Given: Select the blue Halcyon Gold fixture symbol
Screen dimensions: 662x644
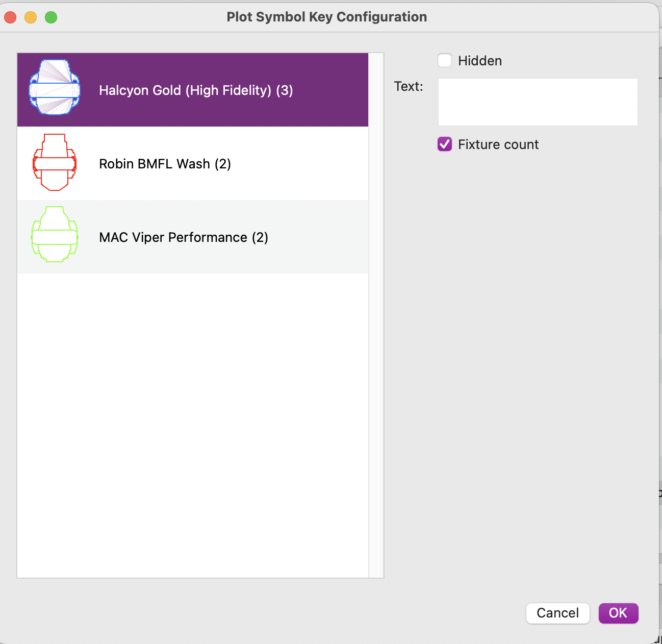Looking at the screenshot, I should click(x=55, y=87).
